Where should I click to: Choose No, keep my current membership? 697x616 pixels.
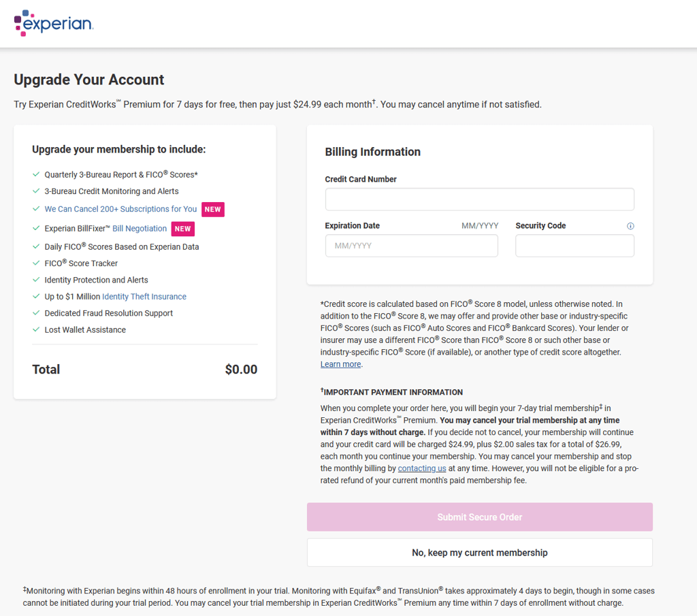[x=480, y=553]
